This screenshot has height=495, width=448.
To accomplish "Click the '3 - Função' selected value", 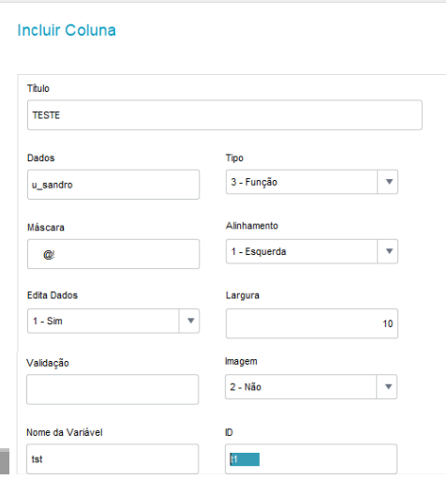I will (254, 182).
